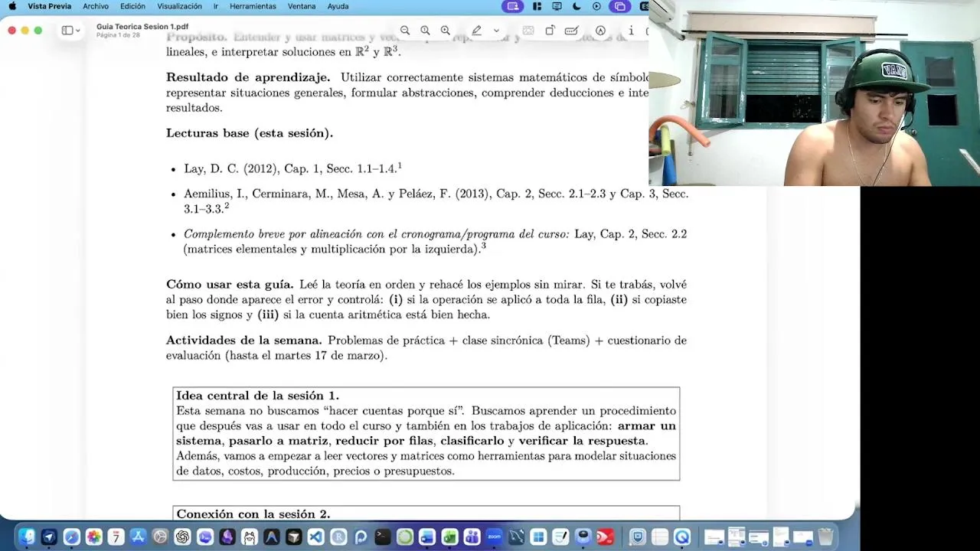The image size is (980, 551).
Task: Click the actual size magnifier icon
Action: [x=425, y=31]
